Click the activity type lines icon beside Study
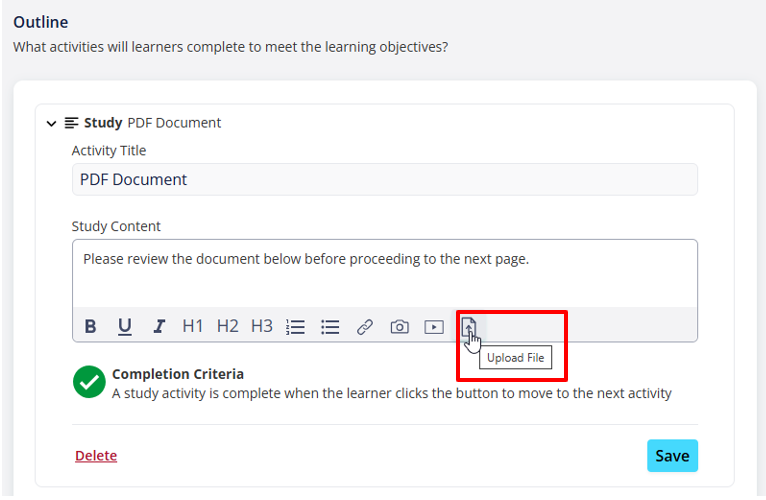The image size is (766, 500). coord(71,123)
